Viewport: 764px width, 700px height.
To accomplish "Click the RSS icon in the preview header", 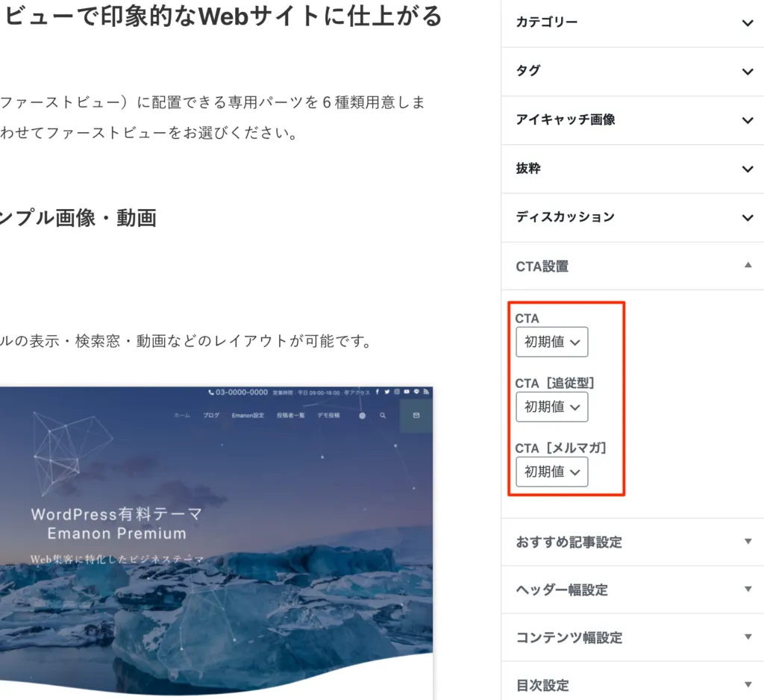I will (x=426, y=392).
